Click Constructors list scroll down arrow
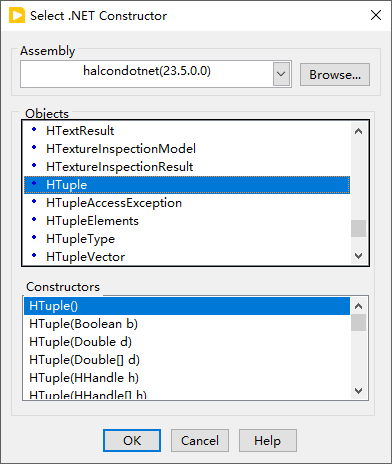 click(358, 390)
